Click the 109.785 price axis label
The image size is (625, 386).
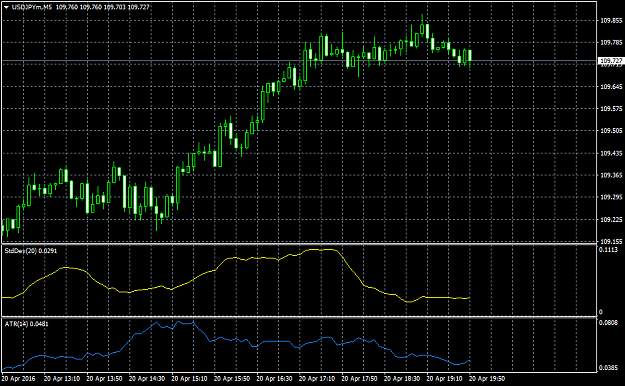tap(611, 42)
